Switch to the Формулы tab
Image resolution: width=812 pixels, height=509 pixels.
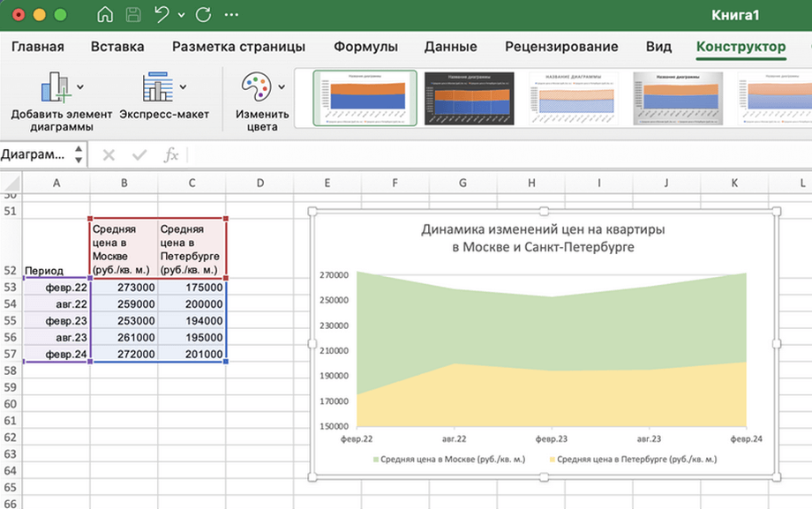click(x=365, y=47)
